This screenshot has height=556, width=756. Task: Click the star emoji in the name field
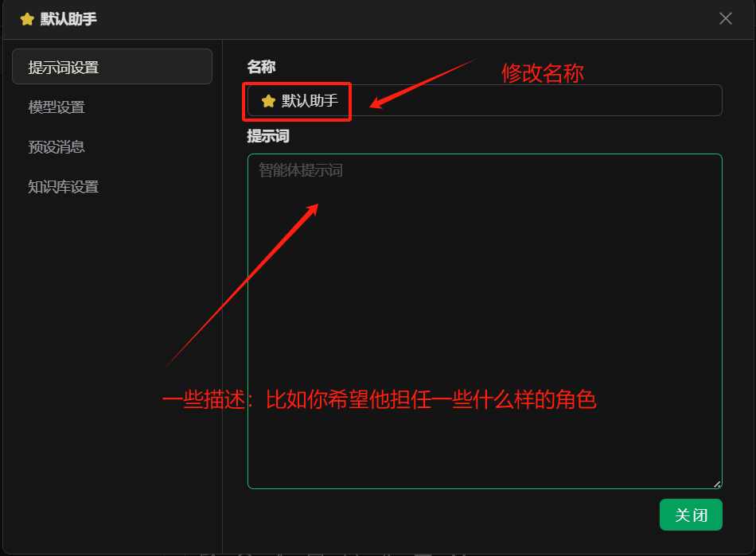(x=269, y=101)
